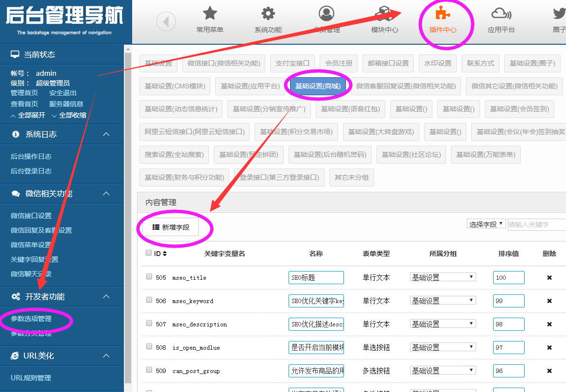Open 所属分组 dropdown for row 505
Viewport: 566px width, 392px height.
[x=443, y=277]
